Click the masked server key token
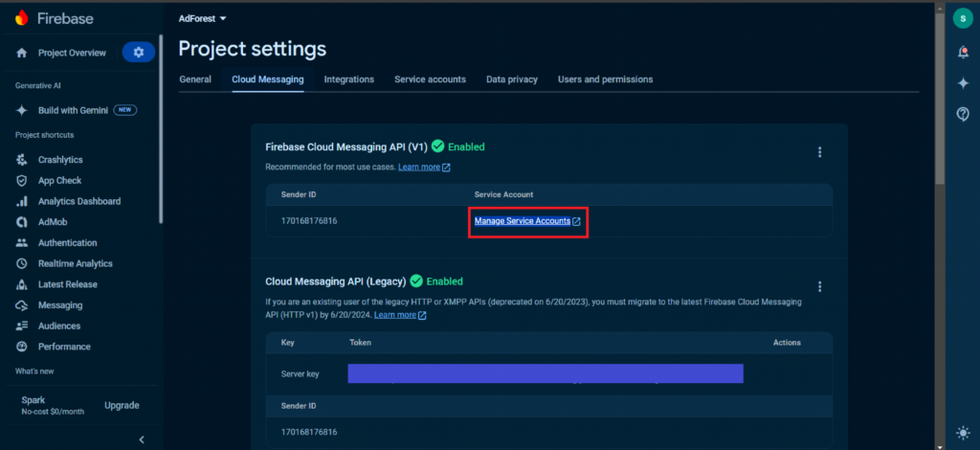This screenshot has height=450, width=980. (546, 373)
